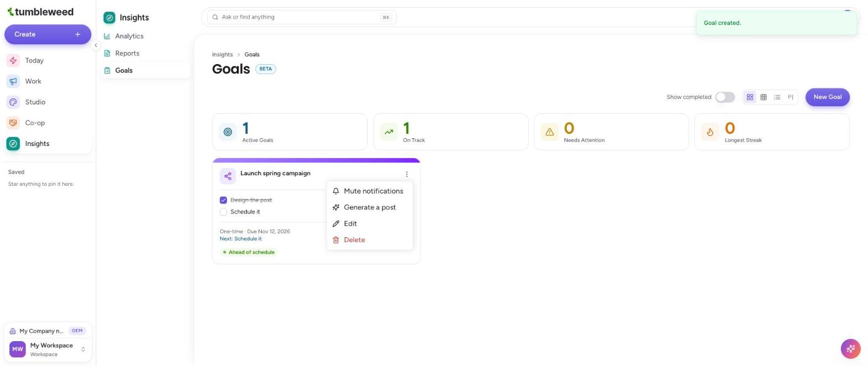Switch to table view icon

tap(763, 97)
